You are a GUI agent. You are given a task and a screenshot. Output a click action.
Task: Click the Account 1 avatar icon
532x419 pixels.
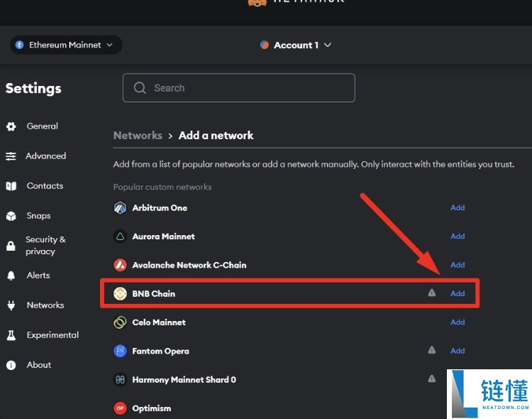click(265, 45)
